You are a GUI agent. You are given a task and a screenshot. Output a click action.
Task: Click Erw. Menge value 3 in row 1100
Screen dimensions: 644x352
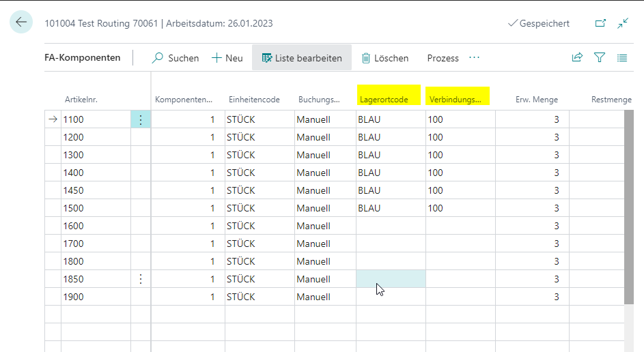pos(532,119)
